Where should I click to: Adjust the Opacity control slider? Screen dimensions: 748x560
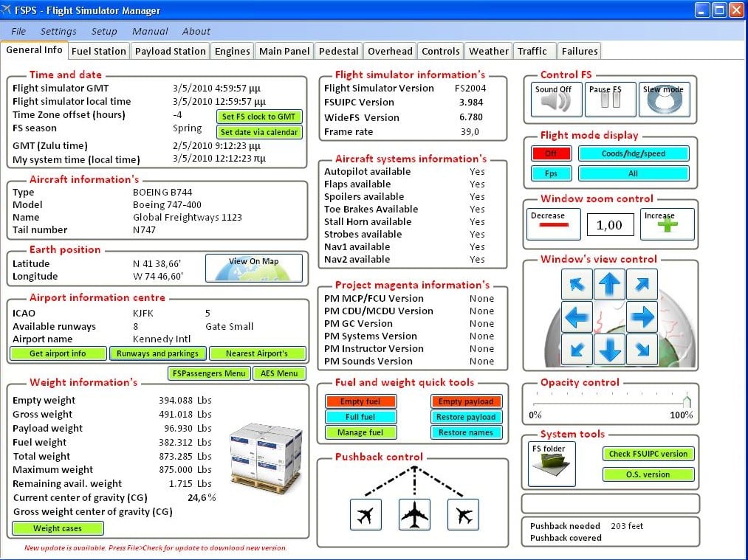[687, 401]
